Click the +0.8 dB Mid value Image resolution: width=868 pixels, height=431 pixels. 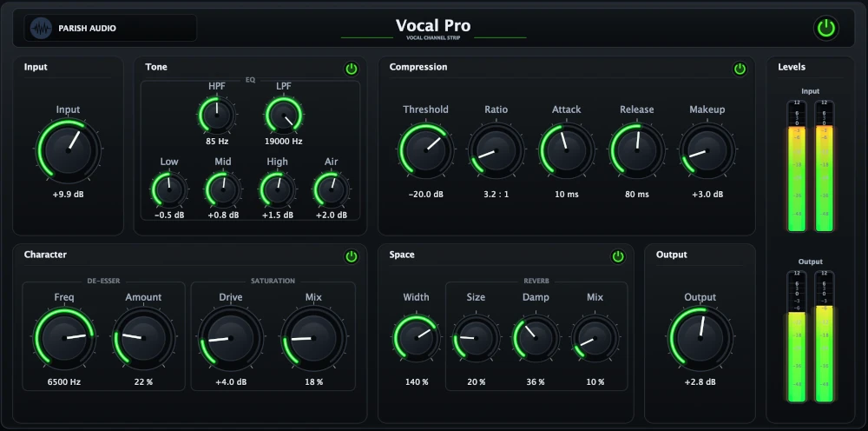(223, 215)
